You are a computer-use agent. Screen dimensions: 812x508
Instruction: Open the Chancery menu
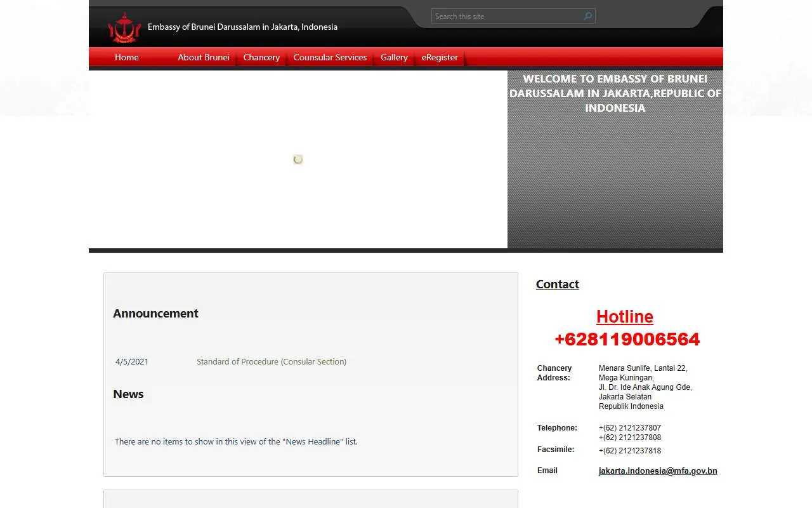click(x=261, y=57)
